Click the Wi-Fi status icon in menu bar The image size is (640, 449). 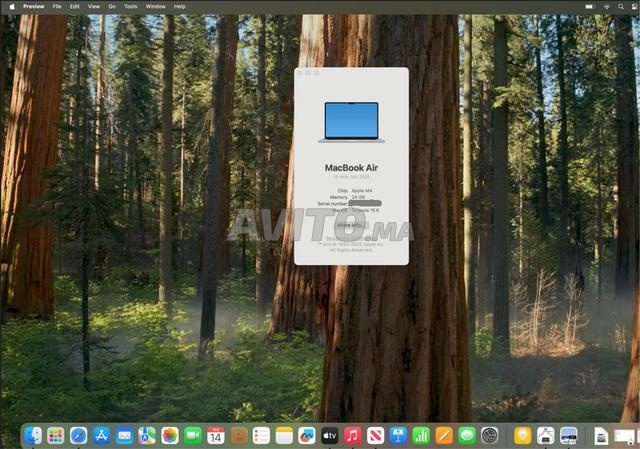pos(606,6)
